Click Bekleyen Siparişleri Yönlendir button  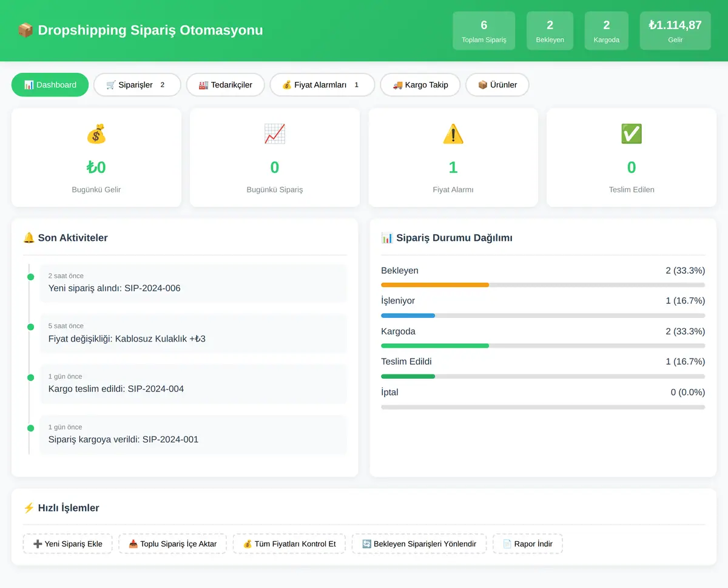tap(419, 544)
